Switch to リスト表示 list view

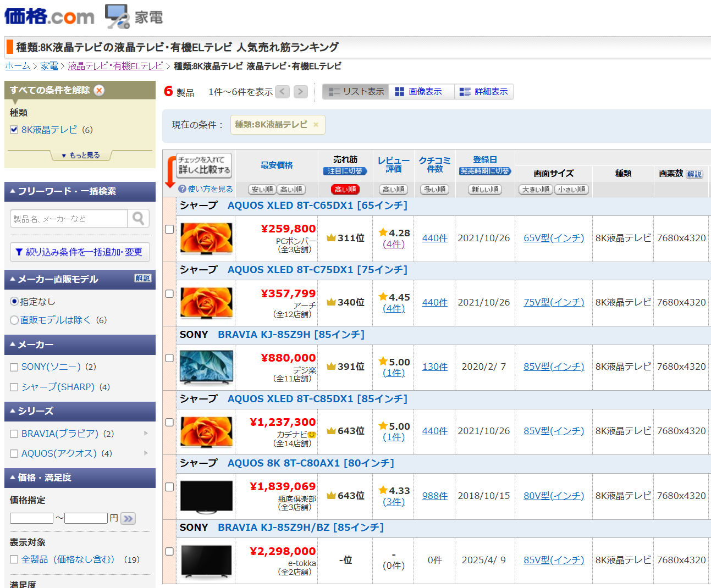click(x=356, y=92)
